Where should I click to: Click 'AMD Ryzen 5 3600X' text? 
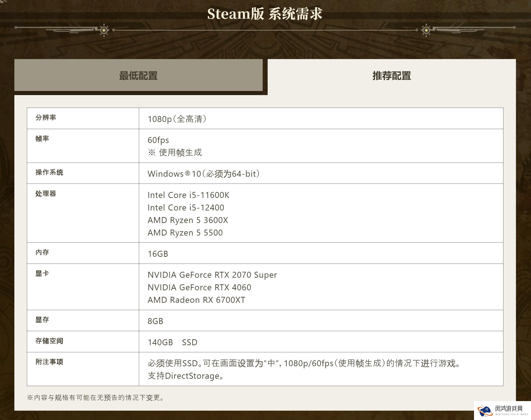click(x=188, y=220)
